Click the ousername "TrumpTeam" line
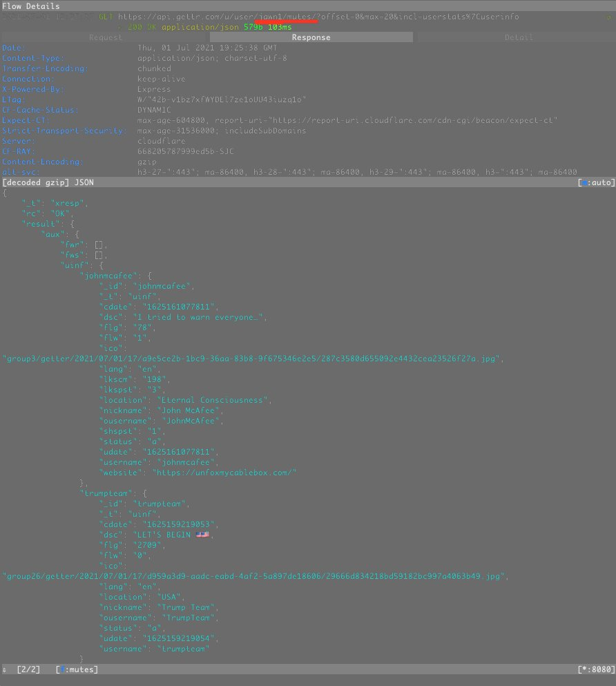Screen dimensions: 616x686 click(159, 618)
